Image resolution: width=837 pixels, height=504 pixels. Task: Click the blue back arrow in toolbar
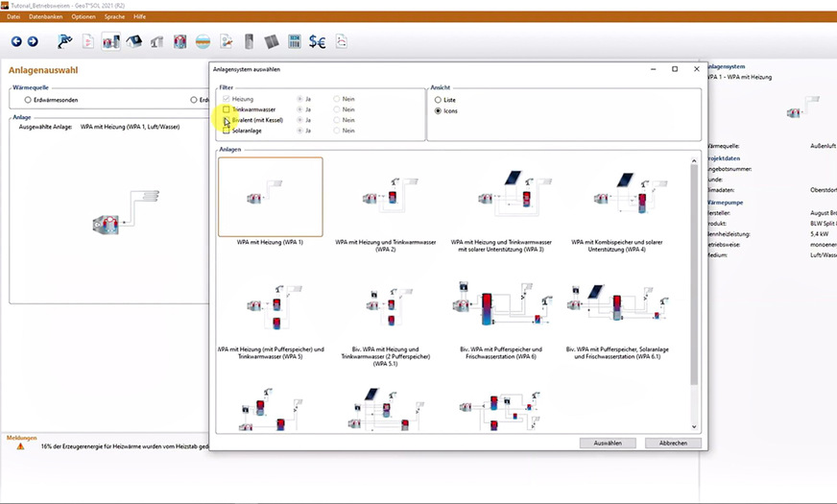click(16, 41)
